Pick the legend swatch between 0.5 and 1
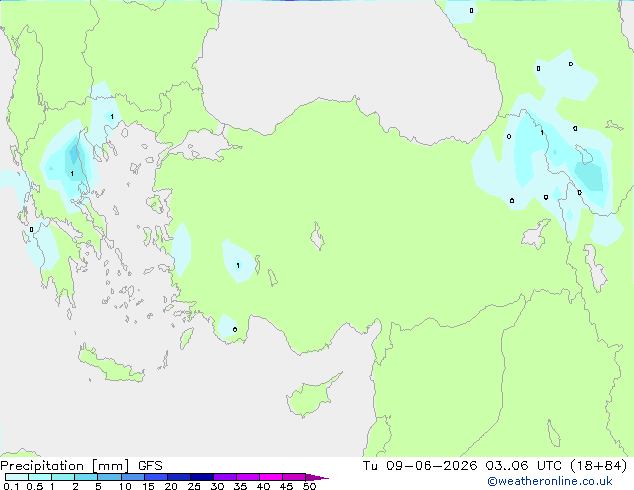This screenshot has height=490, width=634. tap(40, 477)
